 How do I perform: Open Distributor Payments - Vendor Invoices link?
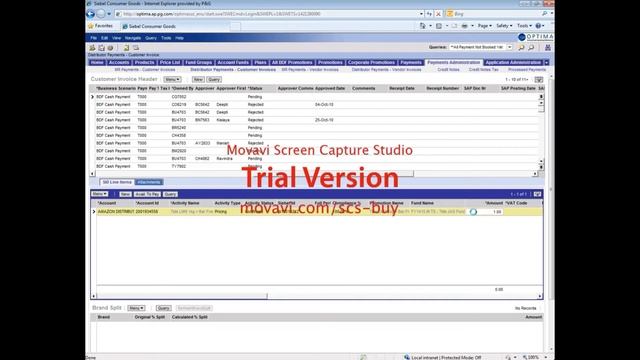tap(386, 70)
